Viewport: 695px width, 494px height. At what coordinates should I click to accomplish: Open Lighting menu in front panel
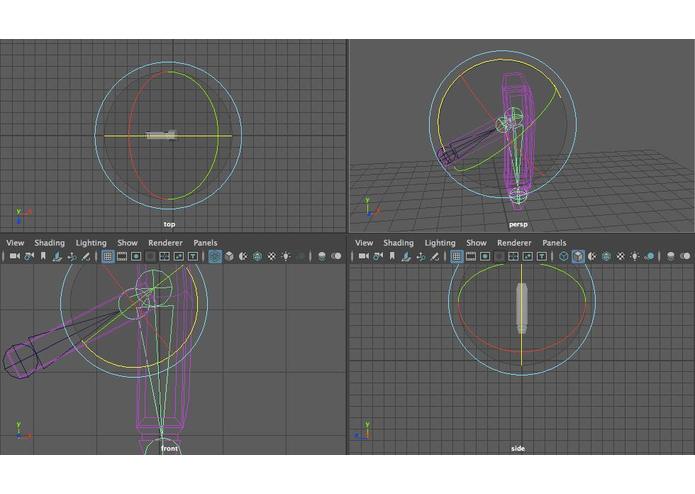[x=91, y=243]
